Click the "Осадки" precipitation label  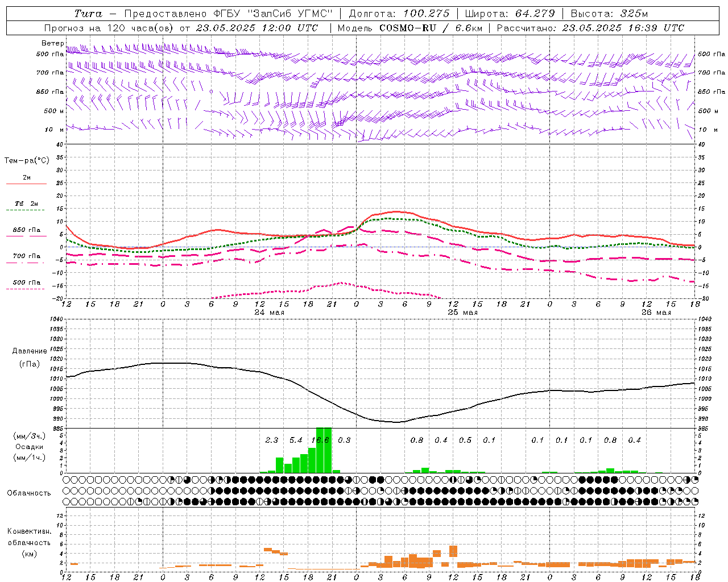point(30,447)
